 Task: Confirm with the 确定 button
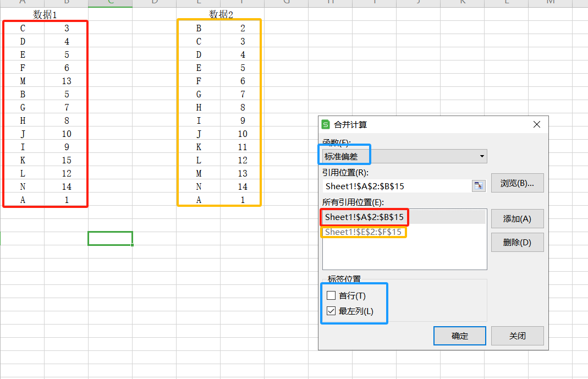(x=459, y=336)
